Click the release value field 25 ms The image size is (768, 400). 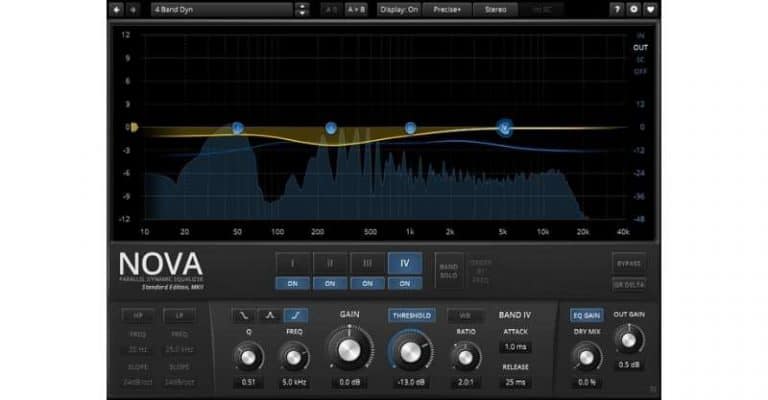tap(515, 382)
